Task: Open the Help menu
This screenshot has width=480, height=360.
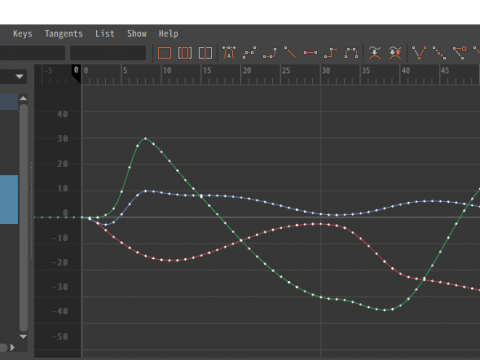Action: [168, 34]
